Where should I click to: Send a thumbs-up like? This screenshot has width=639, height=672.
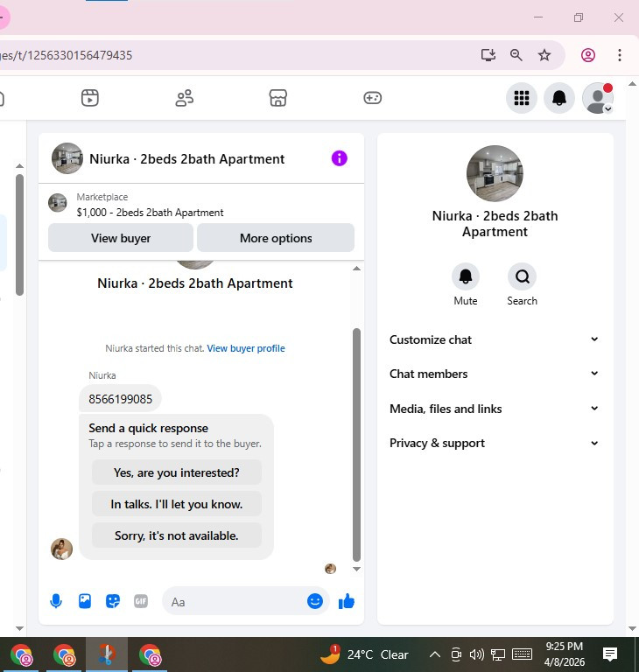point(347,601)
